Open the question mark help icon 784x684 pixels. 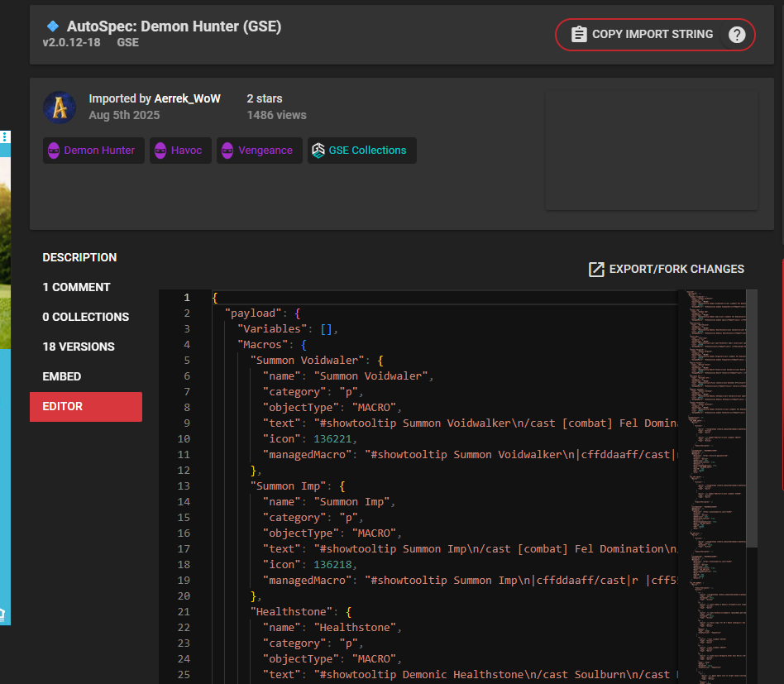pos(737,35)
